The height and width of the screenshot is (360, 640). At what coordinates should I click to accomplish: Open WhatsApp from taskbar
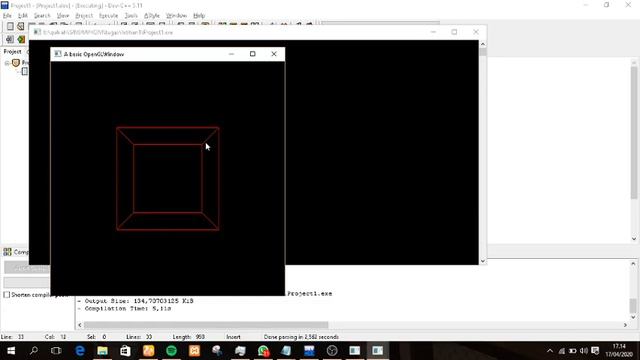pyautogui.click(x=263, y=351)
